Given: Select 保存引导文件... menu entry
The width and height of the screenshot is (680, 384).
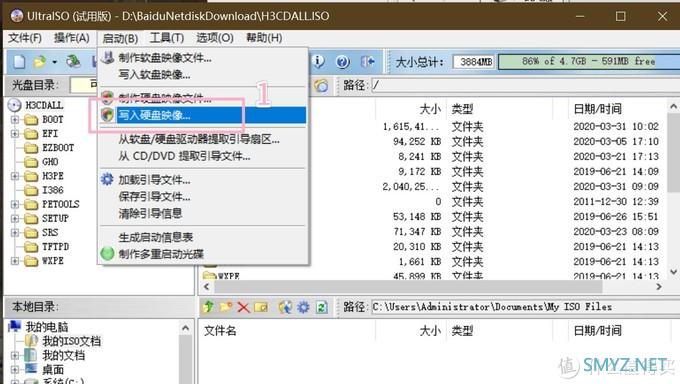Looking at the screenshot, I should [203, 197].
